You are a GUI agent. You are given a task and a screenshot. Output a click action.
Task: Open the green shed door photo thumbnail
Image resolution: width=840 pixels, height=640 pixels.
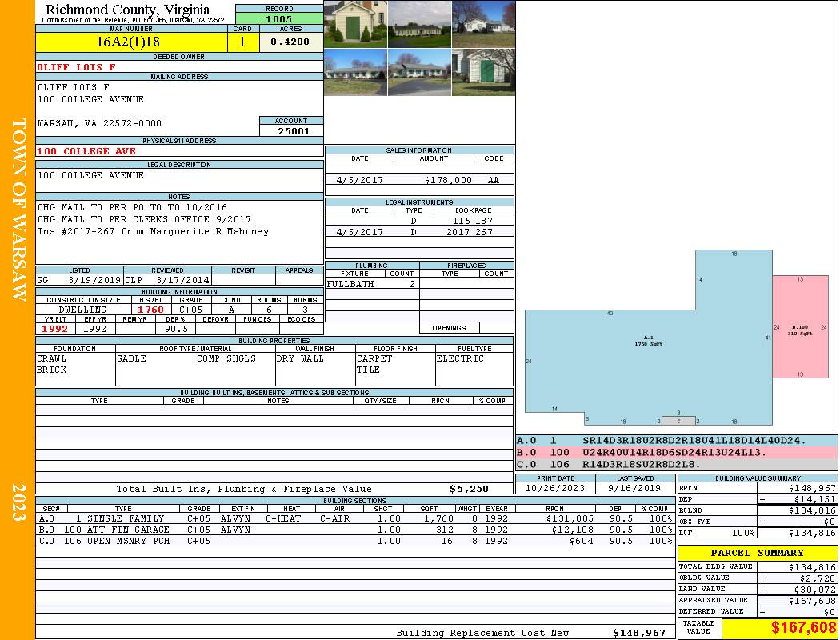pyautogui.click(x=356, y=24)
